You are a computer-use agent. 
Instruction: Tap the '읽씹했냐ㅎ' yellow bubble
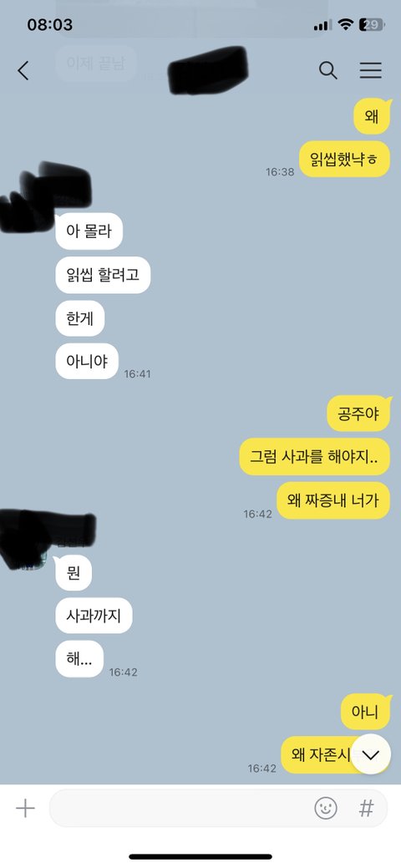(344, 159)
